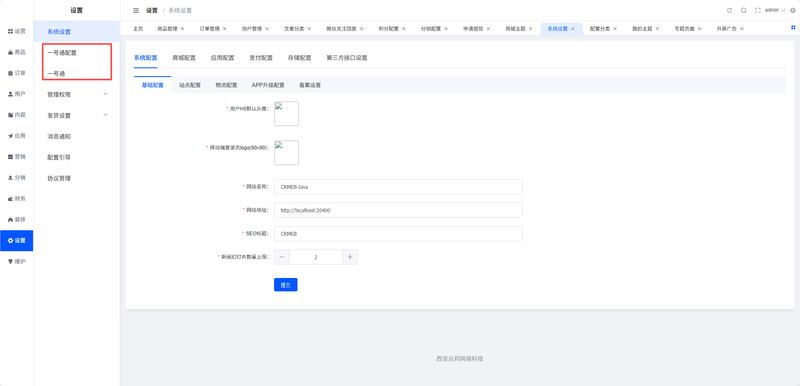
Task: Collapse sidebar with the hamburger icon
Action: [136, 10]
